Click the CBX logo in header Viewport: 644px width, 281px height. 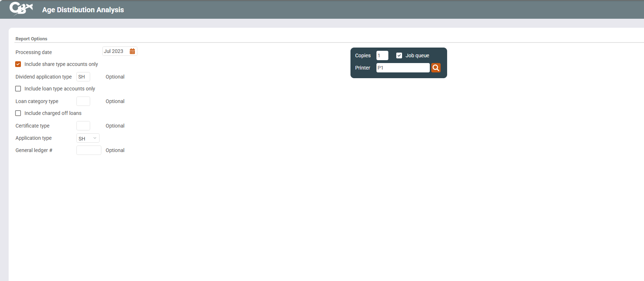coord(21,9)
